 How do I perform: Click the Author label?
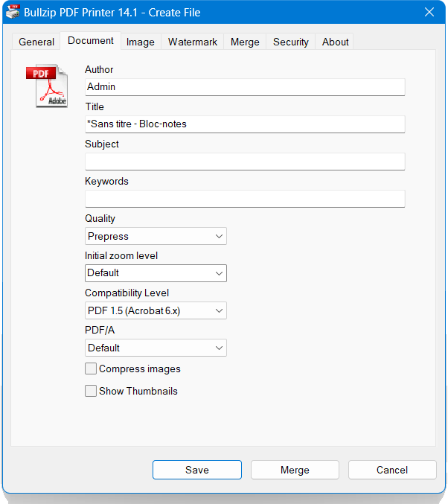click(x=99, y=69)
